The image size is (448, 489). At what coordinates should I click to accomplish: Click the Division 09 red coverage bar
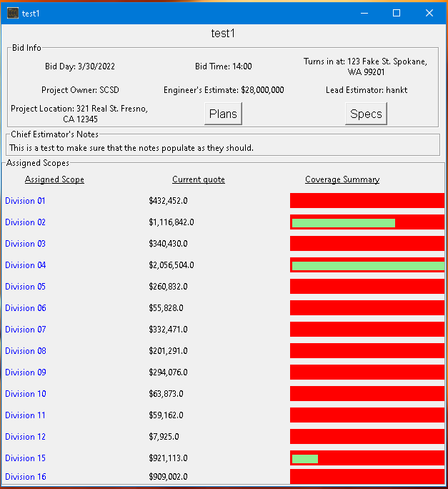click(x=367, y=372)
